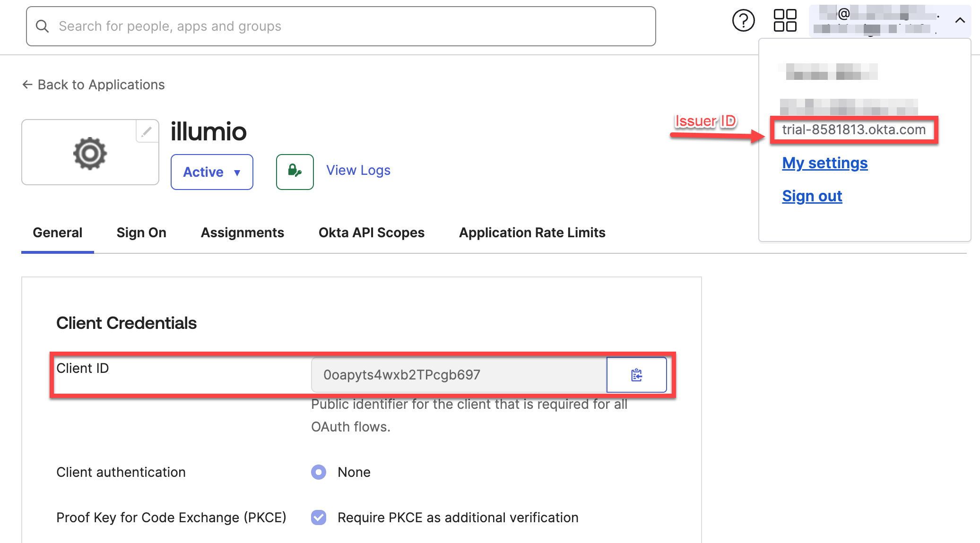
Task: Select the None client authentication radio
Action: coord(319,472)
